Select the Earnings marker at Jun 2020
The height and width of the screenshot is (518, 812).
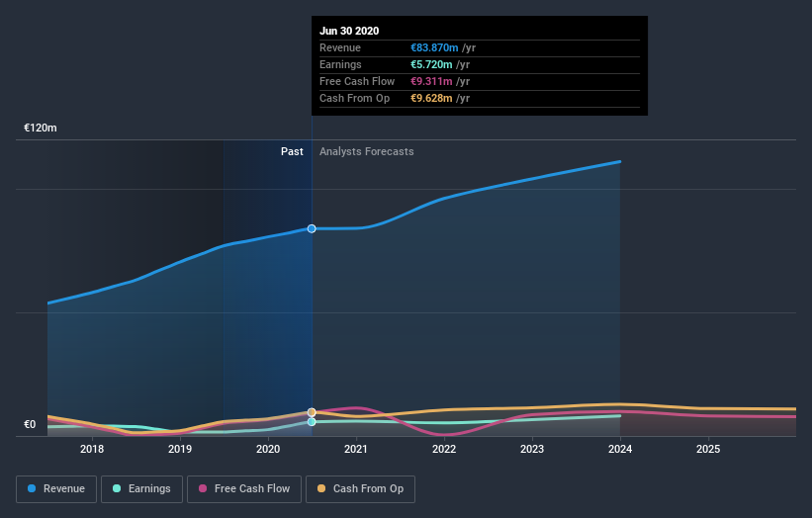pyautogui.click(x=312, y=422)
